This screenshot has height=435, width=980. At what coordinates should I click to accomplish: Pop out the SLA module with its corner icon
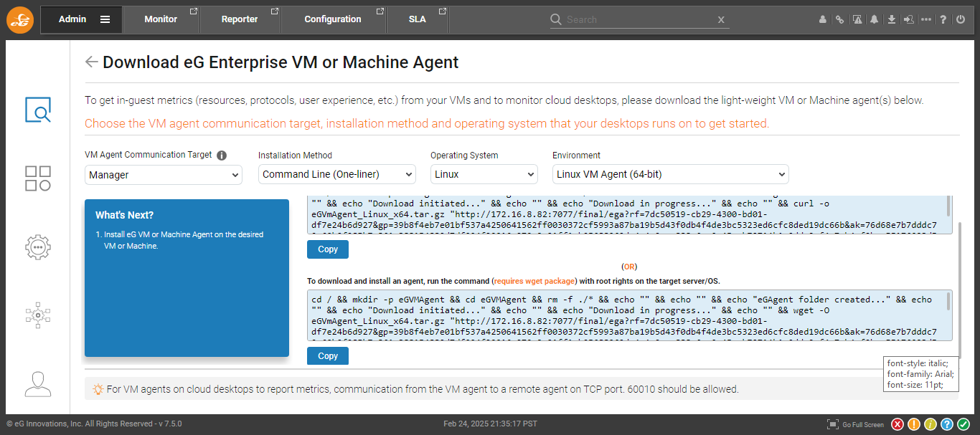pos(443,11)
